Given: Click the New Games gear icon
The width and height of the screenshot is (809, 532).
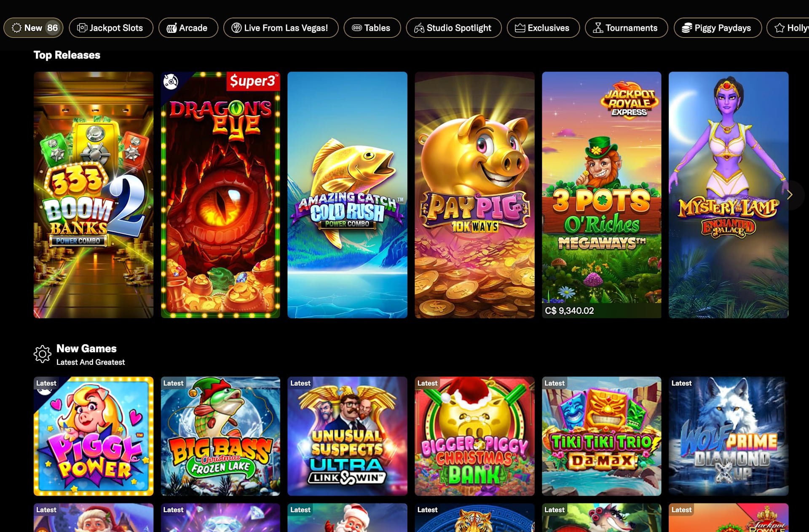Looking at the screenshot, I should [x=42, y=354].
